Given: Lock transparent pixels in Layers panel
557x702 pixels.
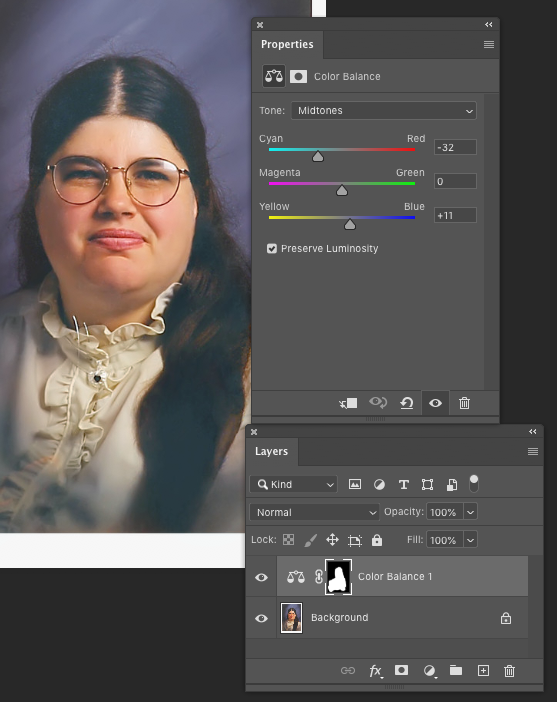Looking at the screenshot, I should (x=289, y=540).
